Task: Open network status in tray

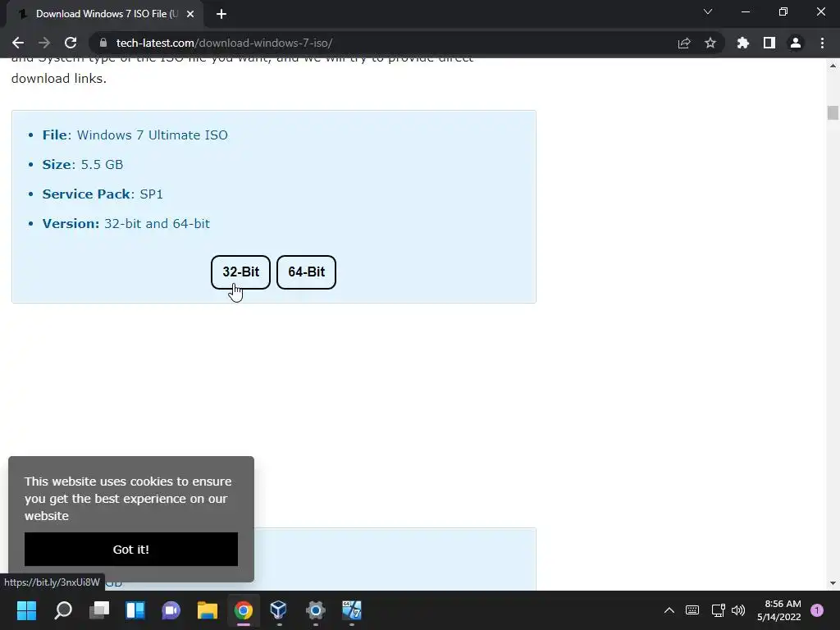Action: click(718, 610)
